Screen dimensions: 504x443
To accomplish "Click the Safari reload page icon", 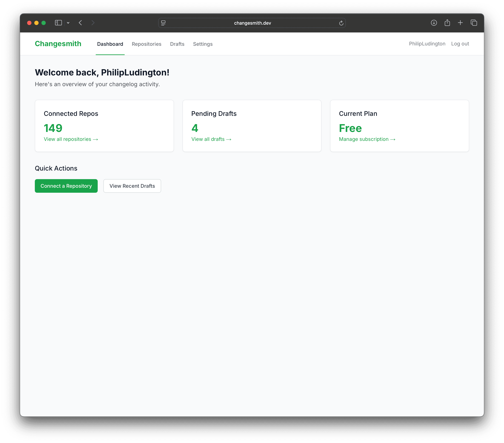I will [341, 23].
